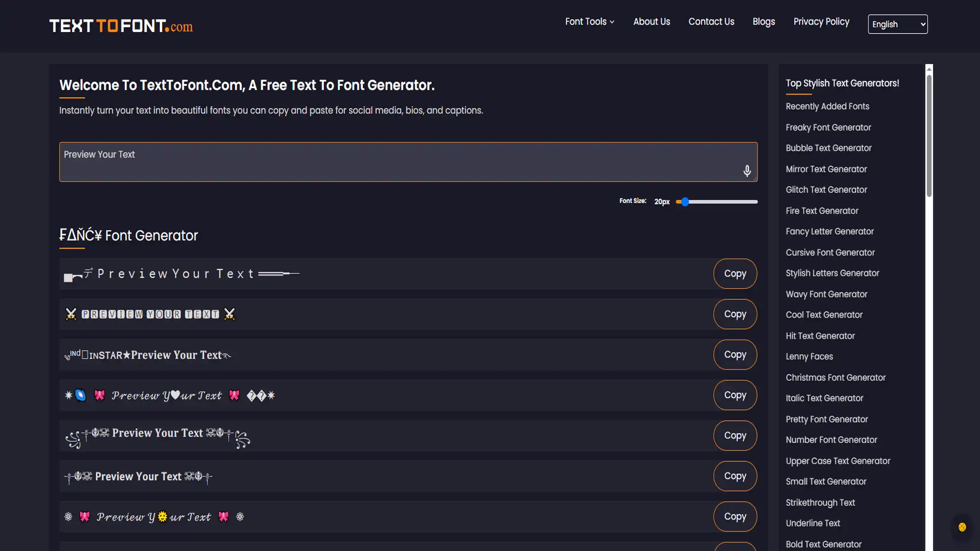Click the Welcome To TextToFont.Com heading

tap(247, 85)
